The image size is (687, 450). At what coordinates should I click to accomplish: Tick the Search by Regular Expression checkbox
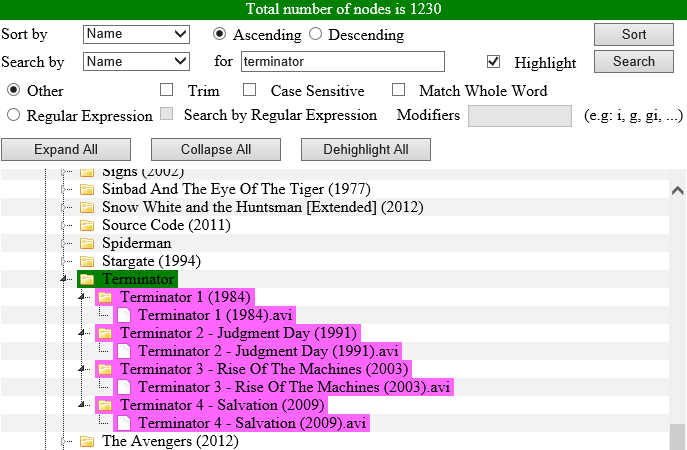pyautogui.click(x=166, y=114)
